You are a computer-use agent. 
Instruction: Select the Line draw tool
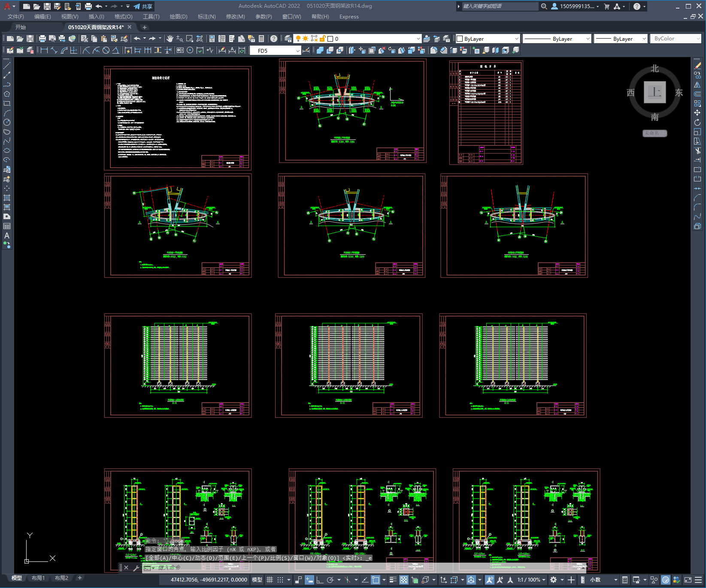click(7, 66)
